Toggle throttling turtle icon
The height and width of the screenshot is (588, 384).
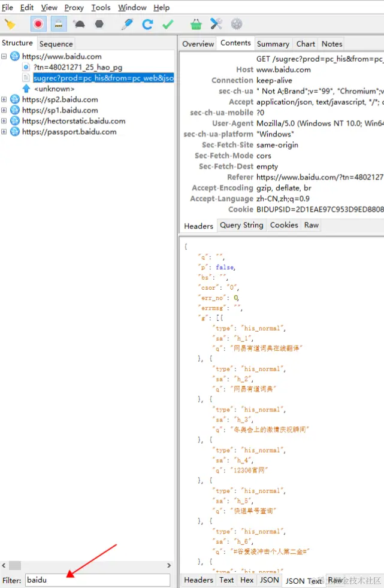[x=79, y=25]
